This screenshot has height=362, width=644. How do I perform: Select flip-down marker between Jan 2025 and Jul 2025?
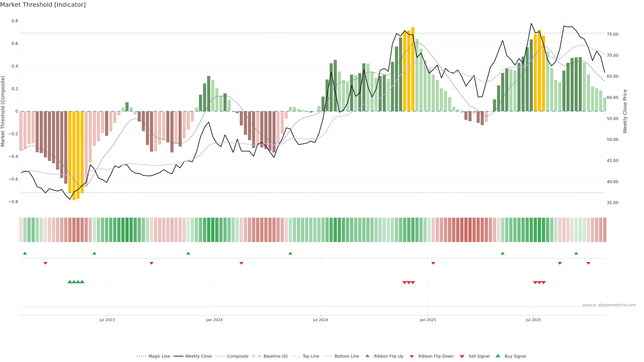433,263
